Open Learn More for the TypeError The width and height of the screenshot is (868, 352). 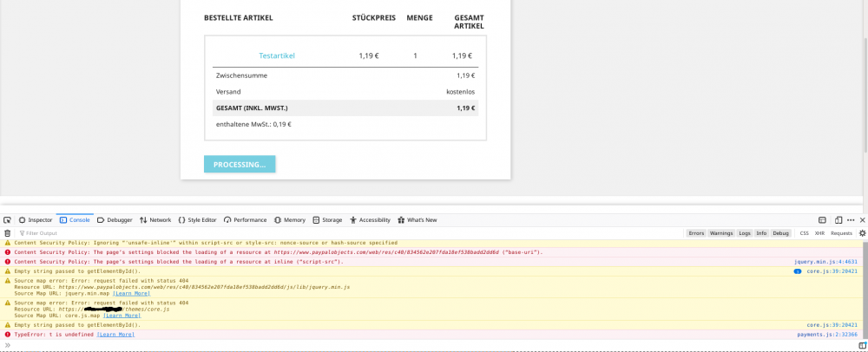point(115,335)
